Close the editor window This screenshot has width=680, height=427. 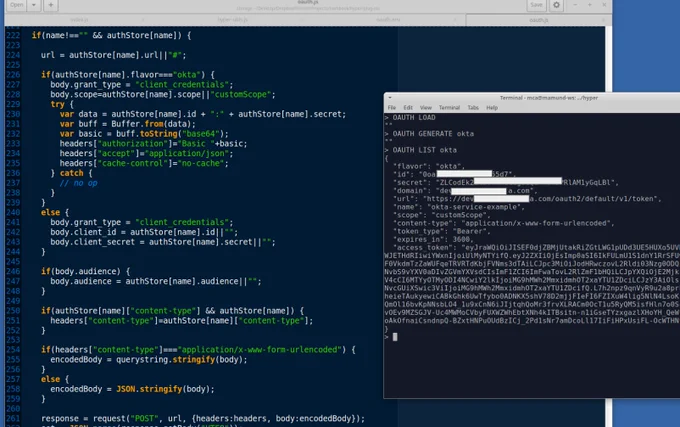[x=604, y=5]
